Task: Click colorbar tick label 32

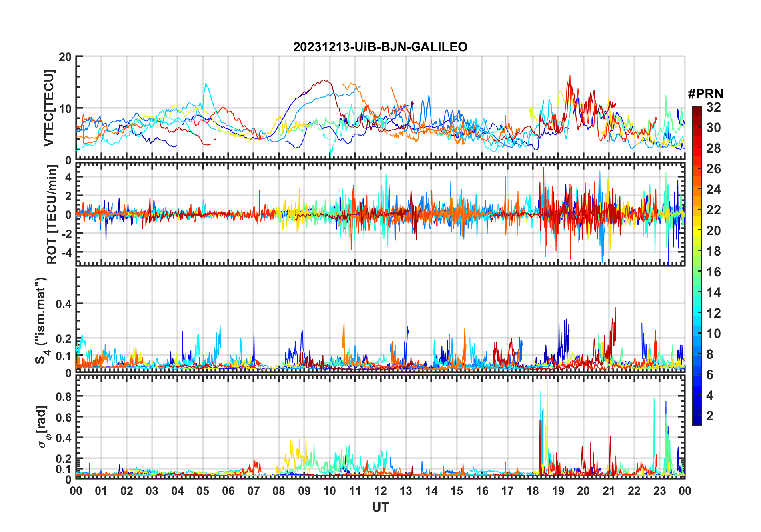Action: click(x=713, y=107)
